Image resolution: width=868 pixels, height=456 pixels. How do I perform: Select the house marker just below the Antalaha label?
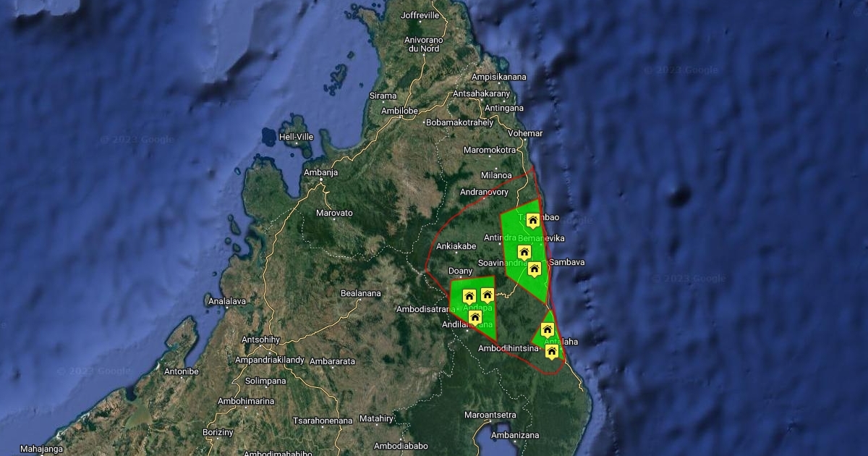pyautogui.click(x=552, y=352)
